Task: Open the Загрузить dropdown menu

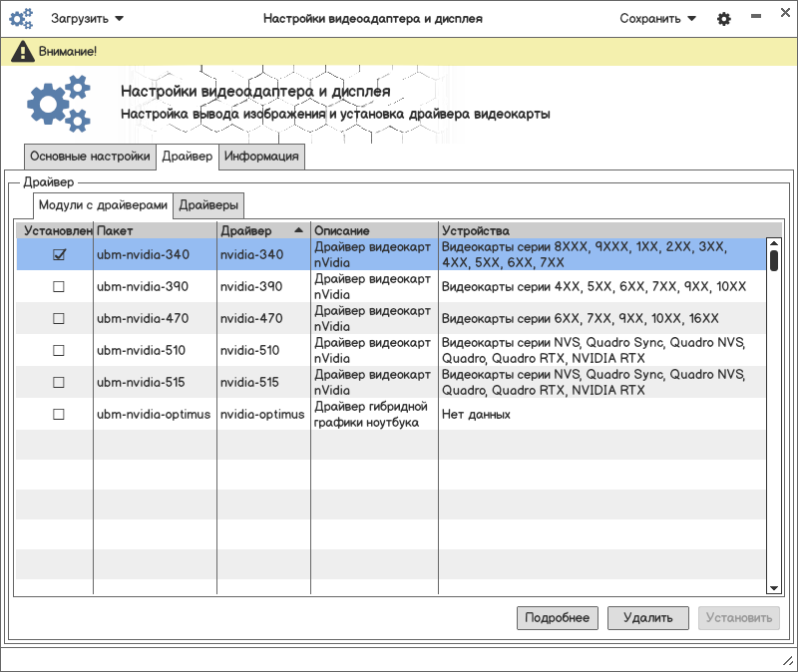Action: (88, 19)
